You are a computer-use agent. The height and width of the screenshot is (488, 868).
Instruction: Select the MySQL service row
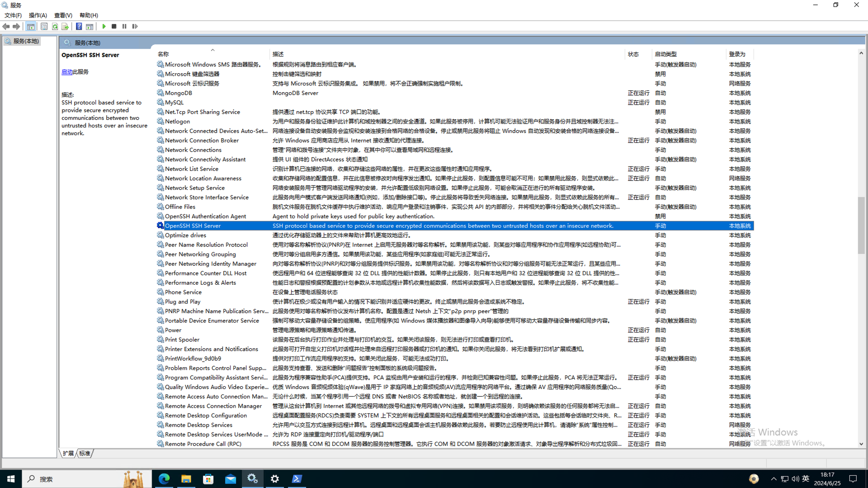click(455, 103)
